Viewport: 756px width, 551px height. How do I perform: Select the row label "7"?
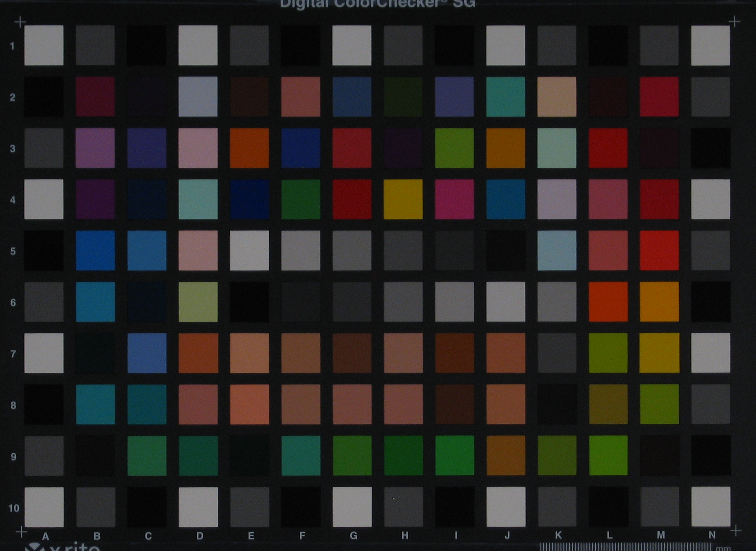pos(13,354)
